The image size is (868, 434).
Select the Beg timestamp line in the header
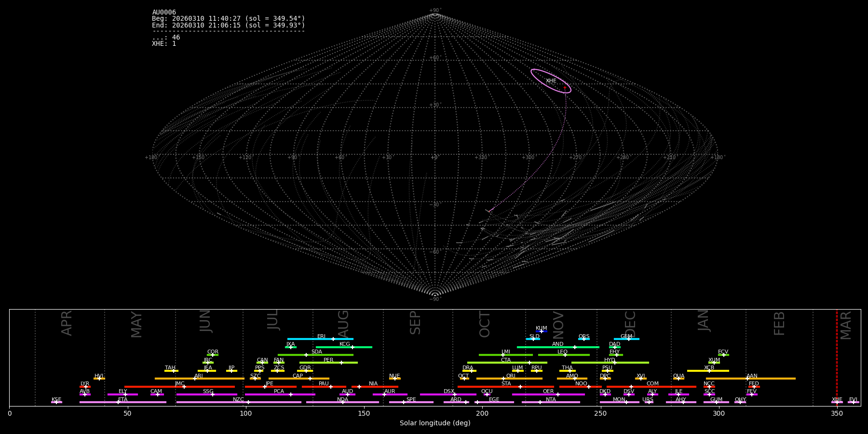click(229, 19)
